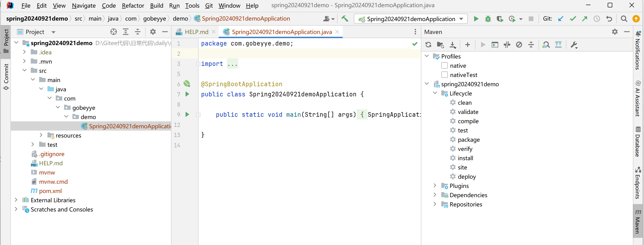The height and width of the screenshot is (245, 644).
Task: Open the AI Assistant side panel
Action: click(x=638, y=98)
